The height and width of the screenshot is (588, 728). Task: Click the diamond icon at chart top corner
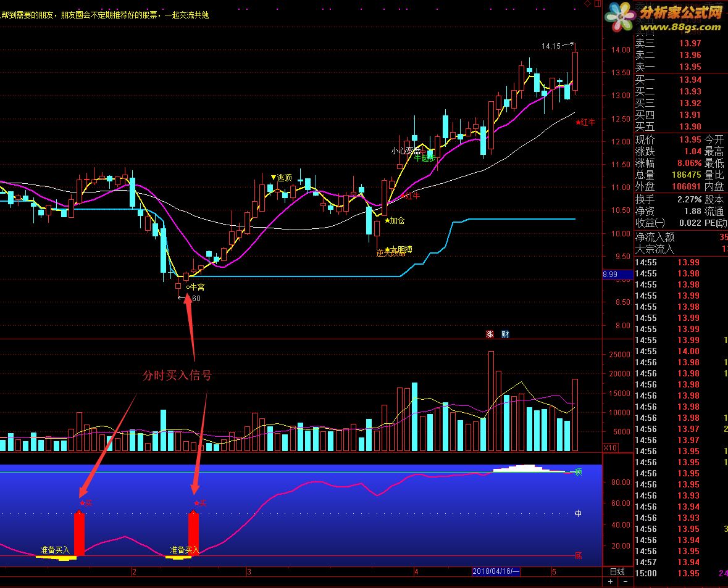pyautogui.click(x=588, y=4)
